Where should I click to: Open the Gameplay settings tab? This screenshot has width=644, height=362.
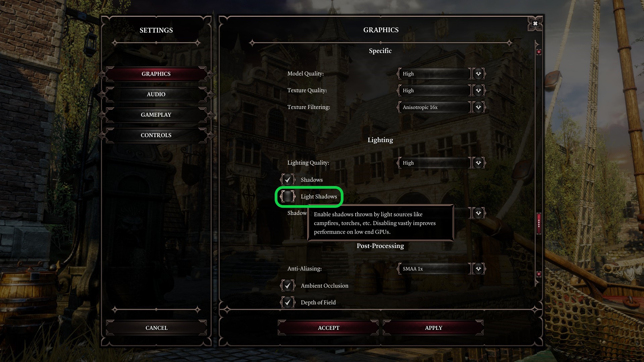point(156,115)
